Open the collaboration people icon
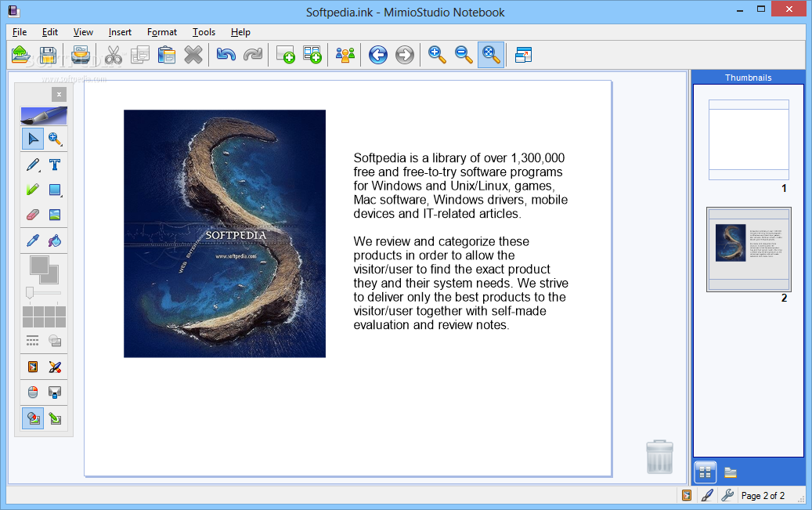The height and width of the screenshot is (510, 812). tap(345, 54)
